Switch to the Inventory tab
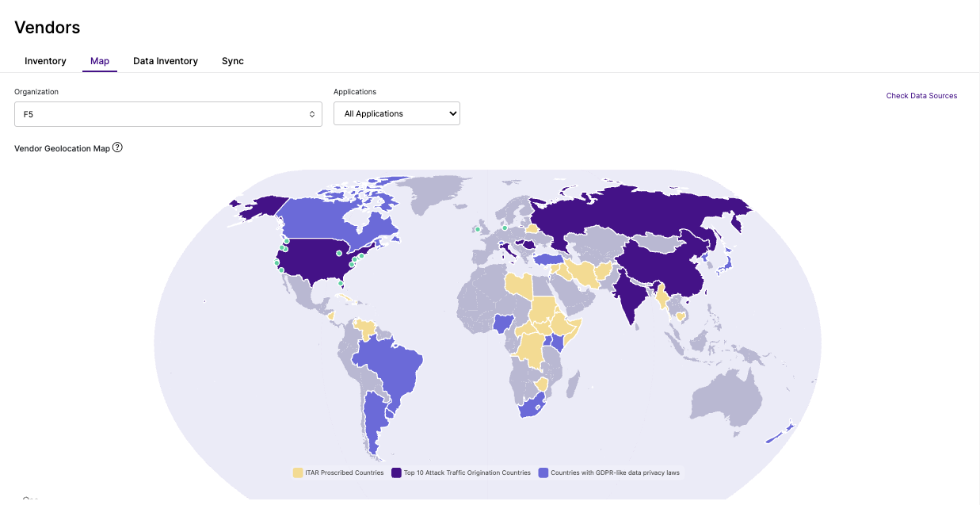 click(45, 61)
